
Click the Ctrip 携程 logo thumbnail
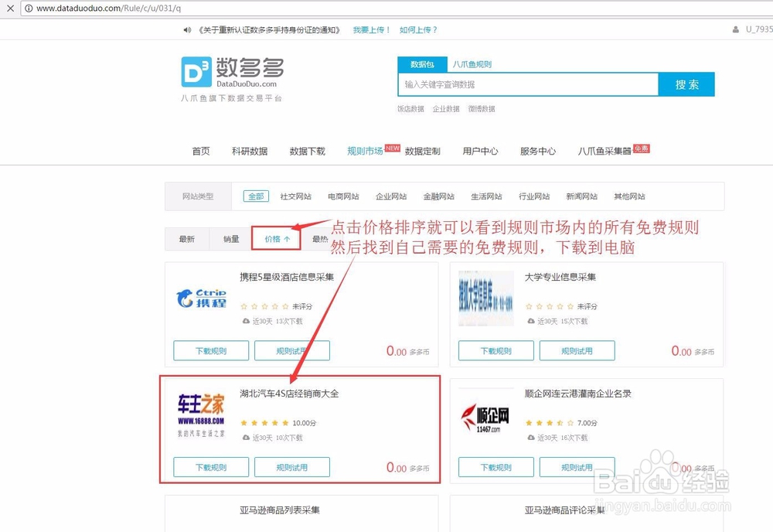coord(202,298)
